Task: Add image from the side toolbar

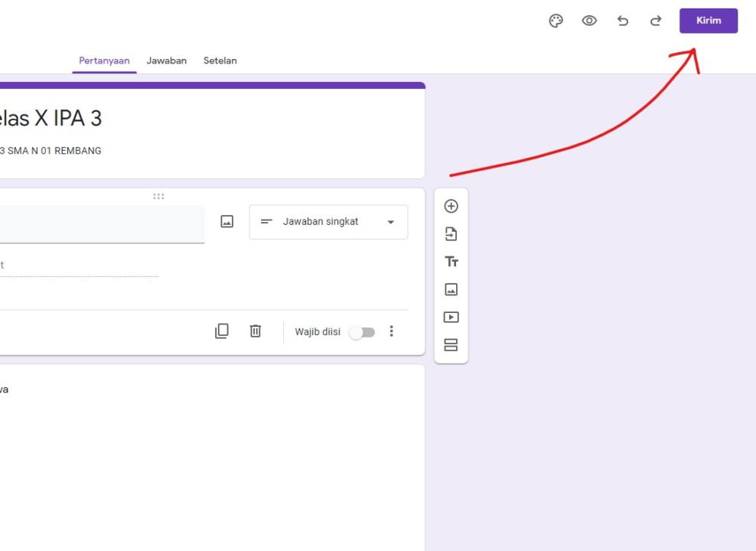Action: pos(451,289)
